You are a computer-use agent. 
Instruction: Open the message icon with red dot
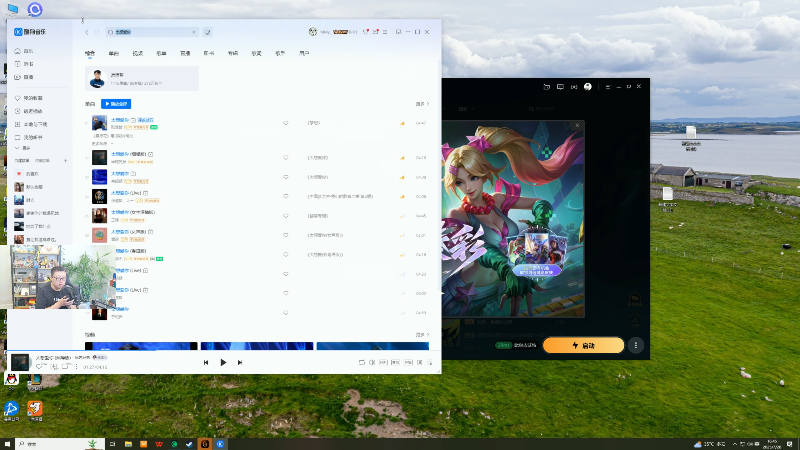pyautogui.click(x=376, y=32)
